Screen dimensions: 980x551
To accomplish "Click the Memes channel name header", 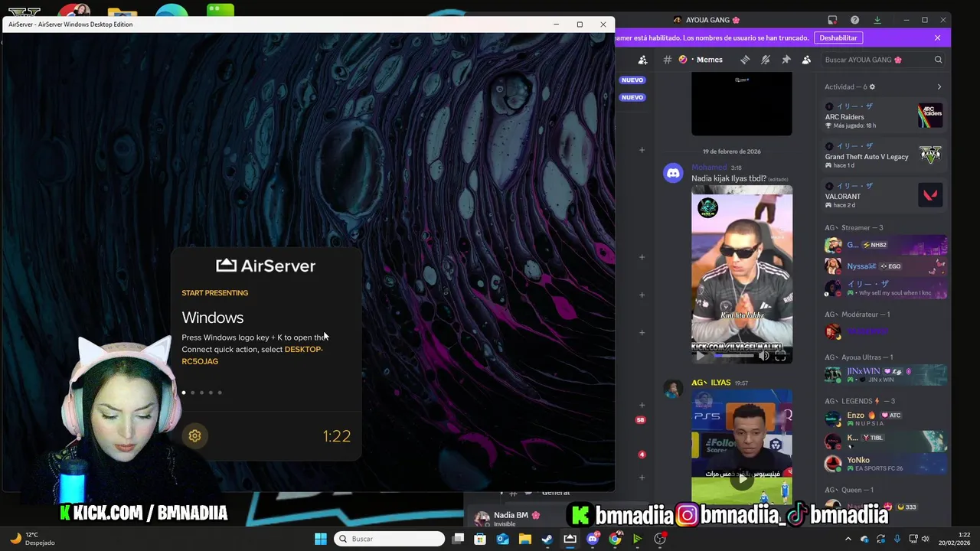I will (x=709, y=60).
